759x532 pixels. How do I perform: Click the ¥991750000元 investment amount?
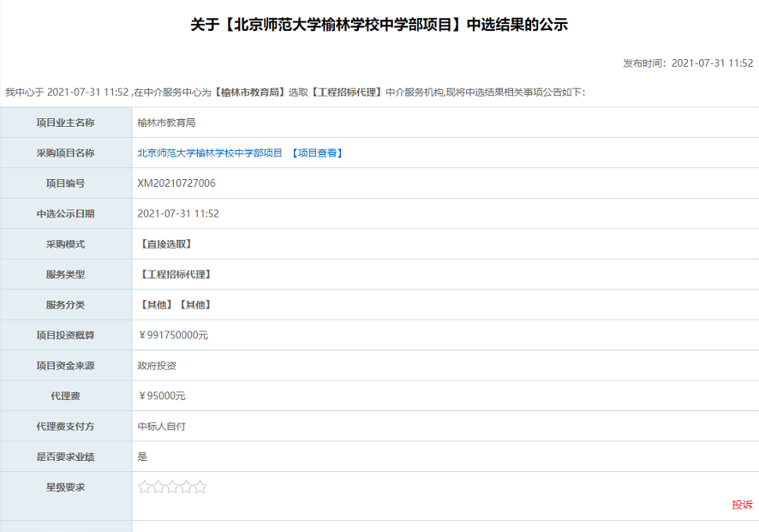click(x=173, y=336)
